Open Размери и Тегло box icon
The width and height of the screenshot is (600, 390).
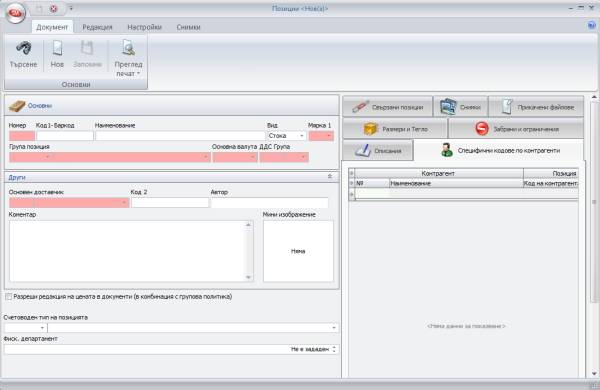click(370, 129)
